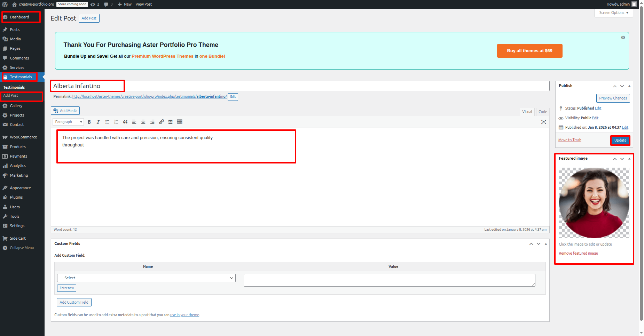644x336 pixels.
Task: Click the Remove featured image link
Action: point(578,254)
